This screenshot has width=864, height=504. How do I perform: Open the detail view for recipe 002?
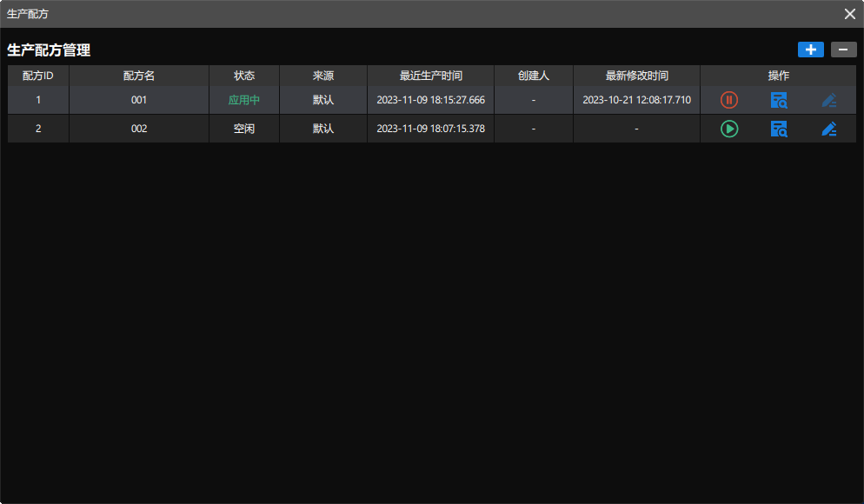[778, 129]
